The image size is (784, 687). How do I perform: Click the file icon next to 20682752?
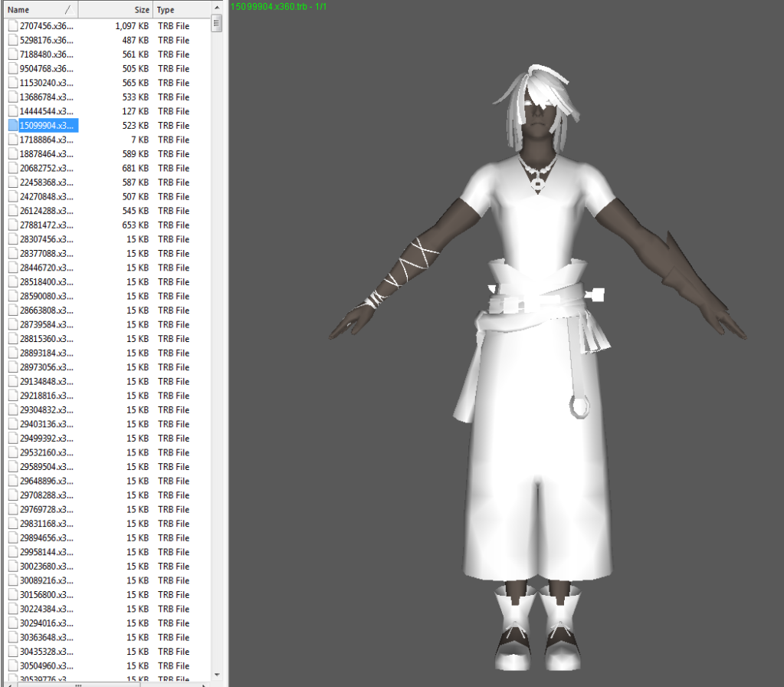(12, 168)
